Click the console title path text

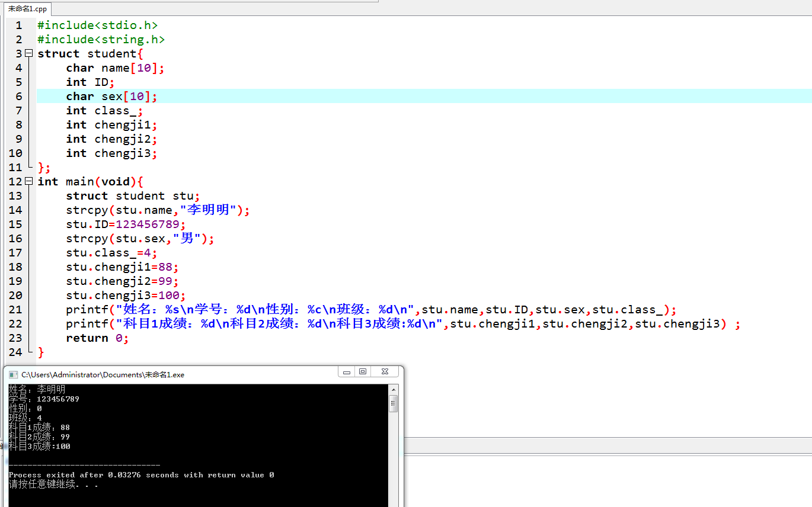coord(103,374)
